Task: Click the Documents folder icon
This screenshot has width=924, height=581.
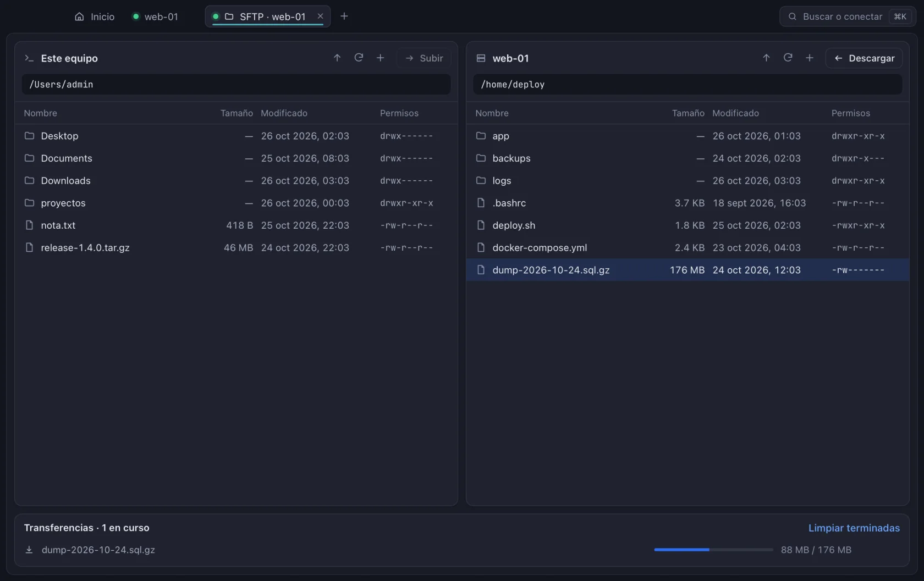Action: click(29, 158)
